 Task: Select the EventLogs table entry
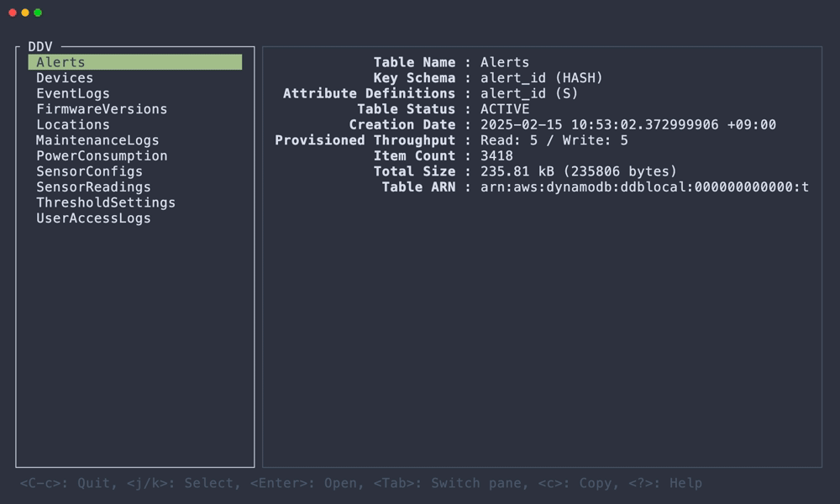[72, 93]
